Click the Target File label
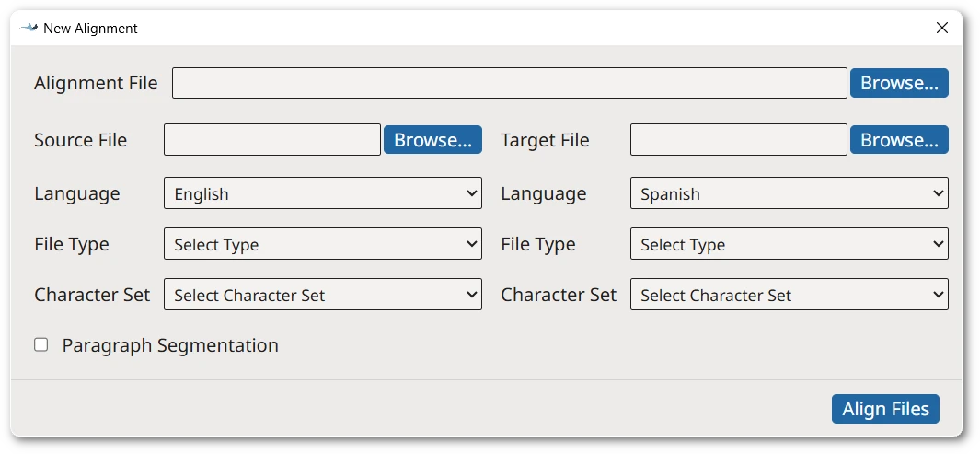 point(545,140)
